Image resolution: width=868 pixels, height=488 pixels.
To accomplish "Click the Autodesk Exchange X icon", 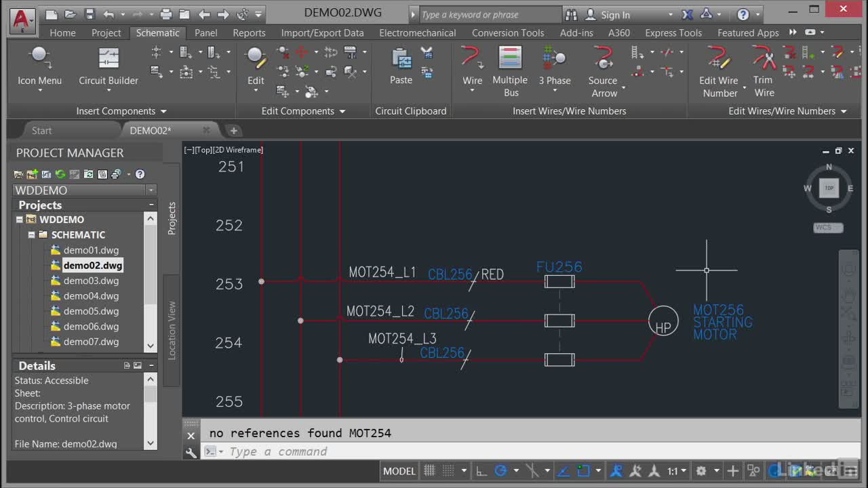I will coord(687,14).
